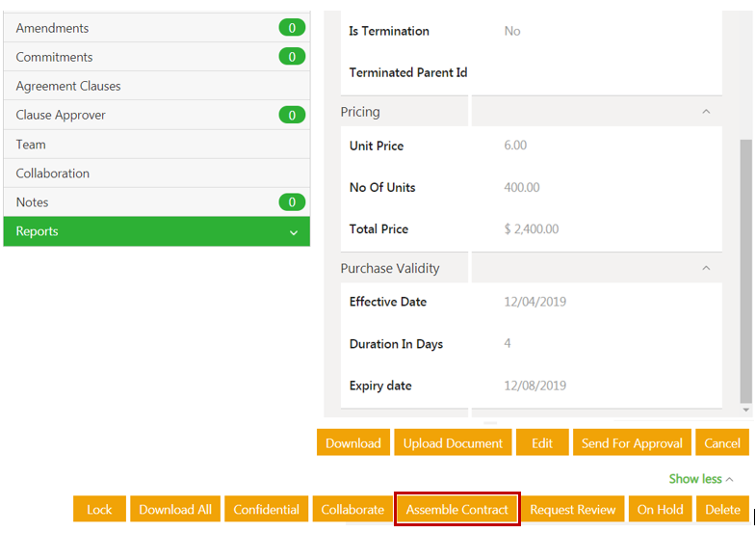
Task: Click the Upload Document button
Action: [453, 443]
